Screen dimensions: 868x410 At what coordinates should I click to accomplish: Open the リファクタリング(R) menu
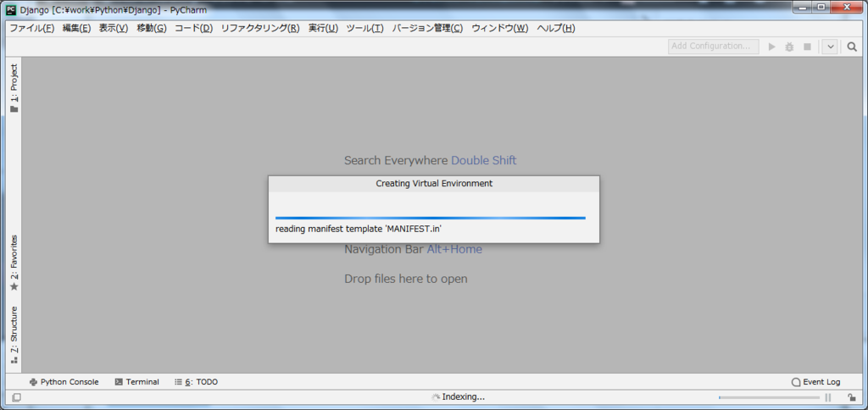click(x=259, y=28)
